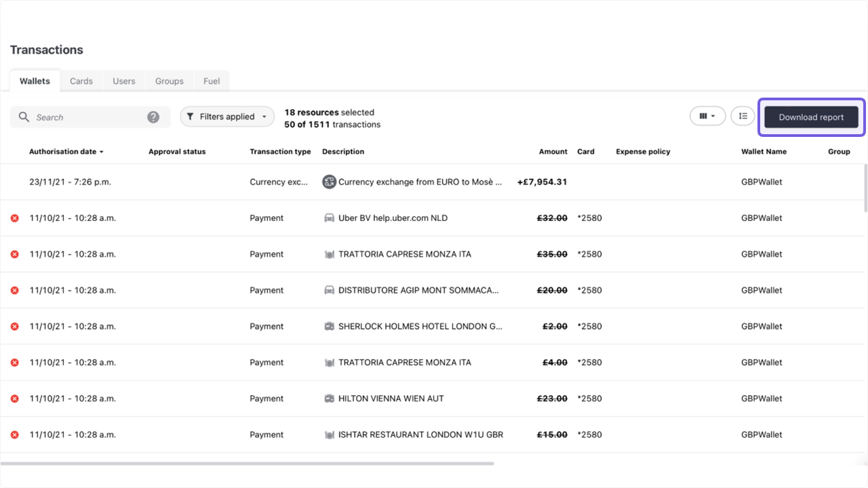Click the +£7,954.31 amount
Screen dimensions: 868x488
click(x=542, y=182)
